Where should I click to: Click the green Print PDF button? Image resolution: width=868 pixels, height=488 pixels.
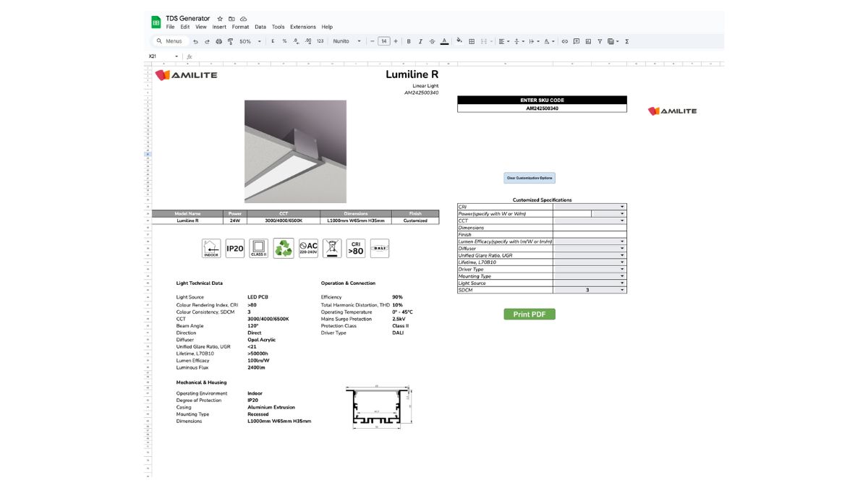(x=529, y=314)
